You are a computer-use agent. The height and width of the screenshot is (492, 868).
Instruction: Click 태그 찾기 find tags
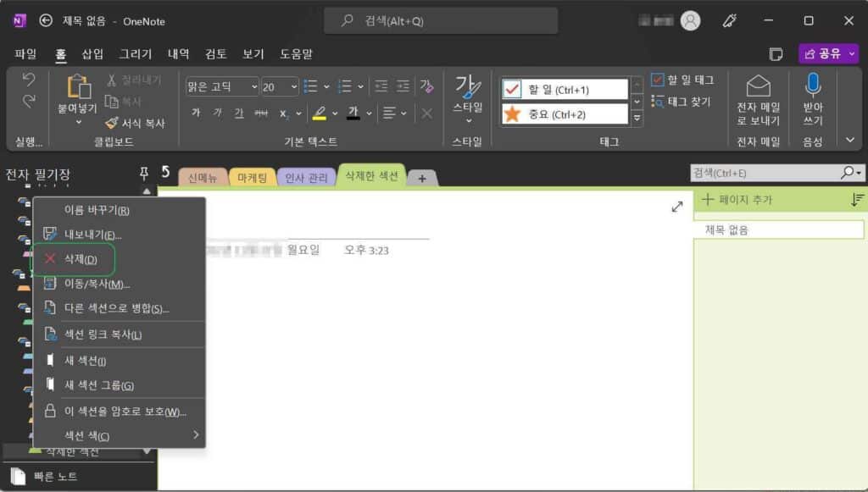tap(682, 102)
